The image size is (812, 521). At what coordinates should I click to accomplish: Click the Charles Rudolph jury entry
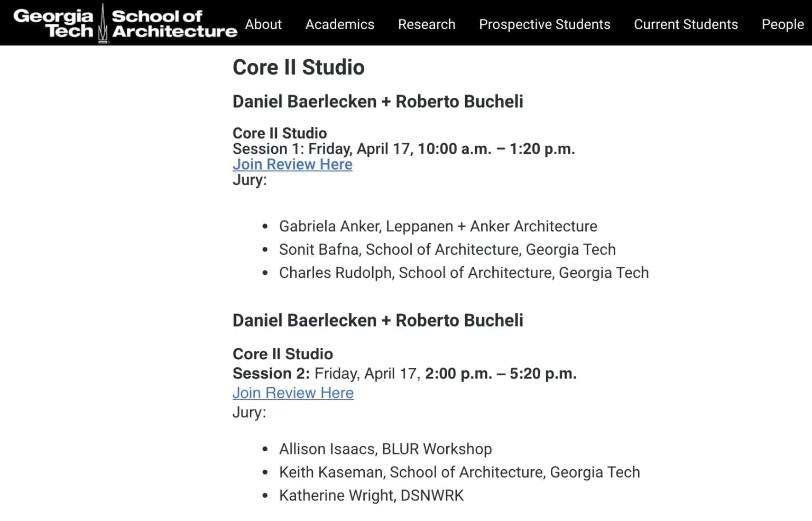pos(464,273)
